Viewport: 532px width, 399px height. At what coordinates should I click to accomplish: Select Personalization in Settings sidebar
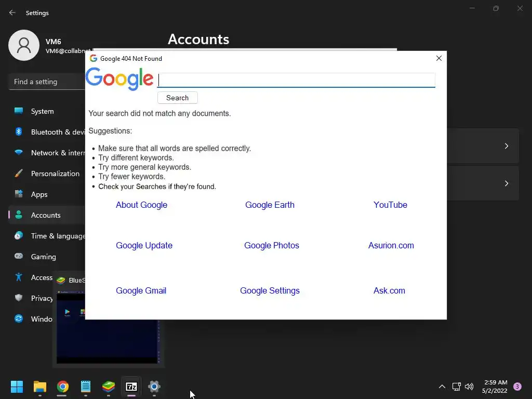(x=47, y=174)
